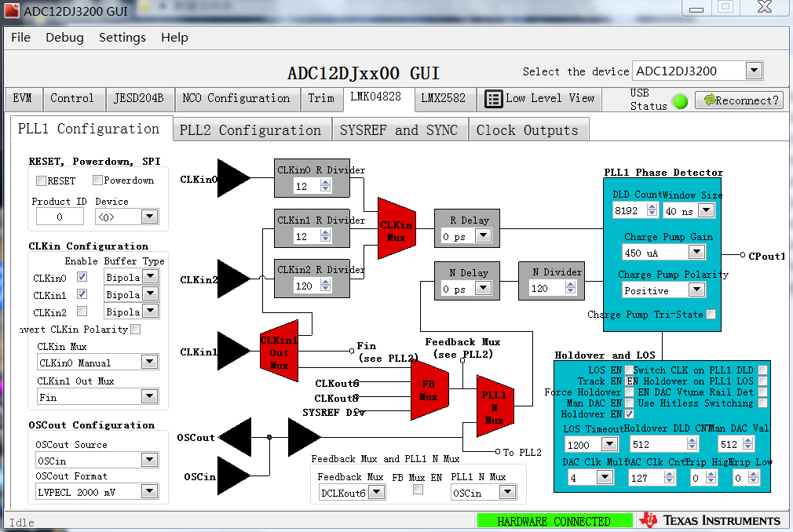The height and width of the screenshot is (532, 793).
Task: Click the red FB Mux block
Action: [x=429, y=390]
